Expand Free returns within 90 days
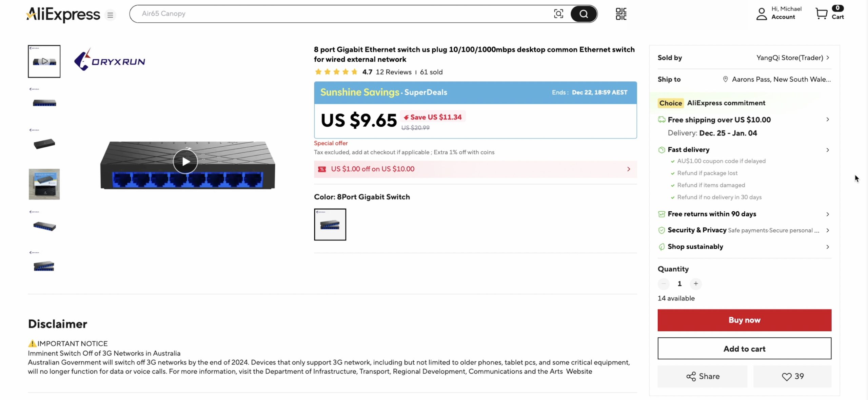This screenshot has width=868, height=400. pyautogui.click(x=828, y=214)
